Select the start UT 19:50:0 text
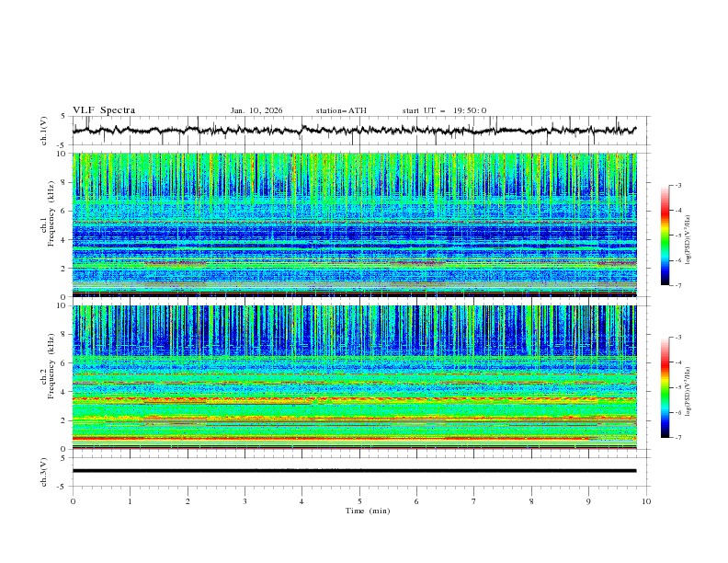728x563 pixels. 444,110
